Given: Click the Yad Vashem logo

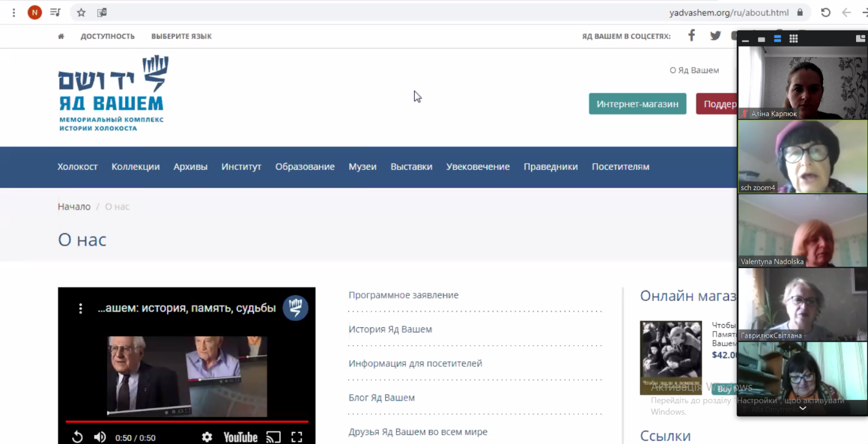Looking at the screenshot, I should pyautogui.click(x=113, y=93).
